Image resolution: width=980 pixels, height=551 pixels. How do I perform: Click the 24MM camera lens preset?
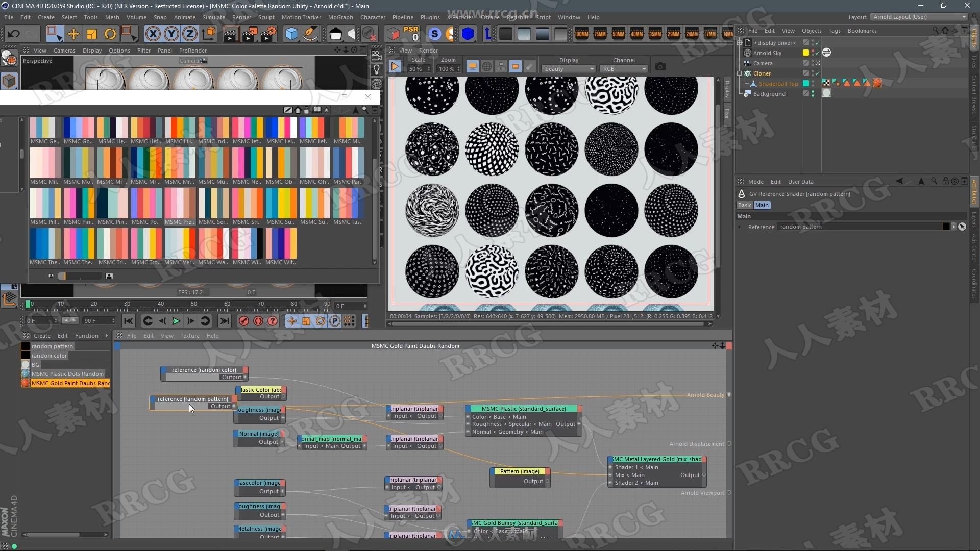click(x=692, y=34)
